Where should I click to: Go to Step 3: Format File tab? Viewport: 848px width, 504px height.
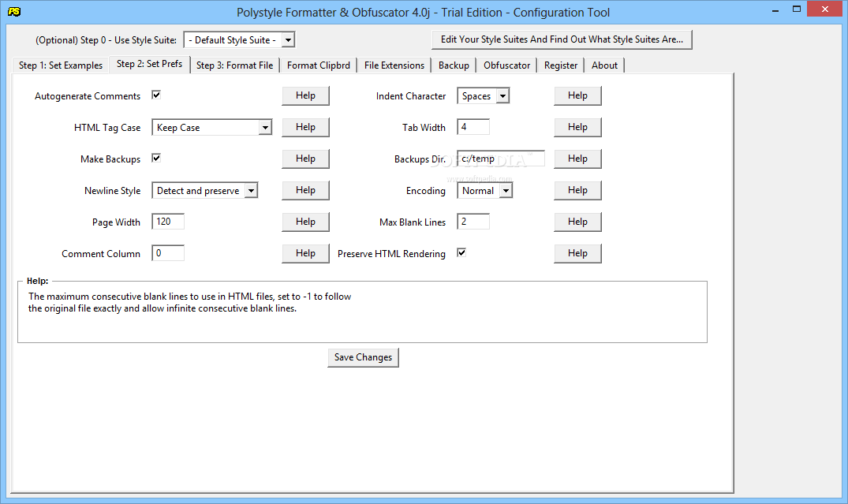tap(235, 65)
